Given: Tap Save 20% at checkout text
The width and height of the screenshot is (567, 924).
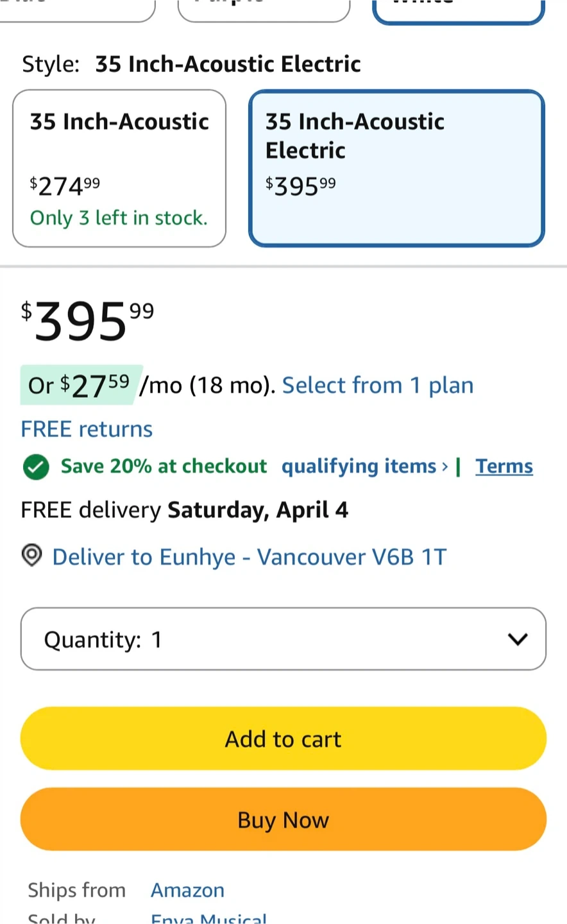Looking at the screenshot, I should (x=164, y=466).
